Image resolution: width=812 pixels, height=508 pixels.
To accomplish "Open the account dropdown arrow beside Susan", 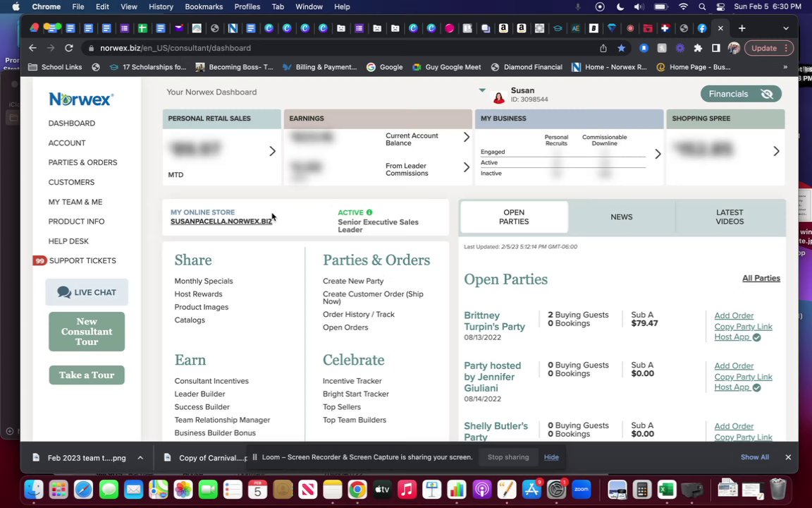I will [x=482, y=90].
